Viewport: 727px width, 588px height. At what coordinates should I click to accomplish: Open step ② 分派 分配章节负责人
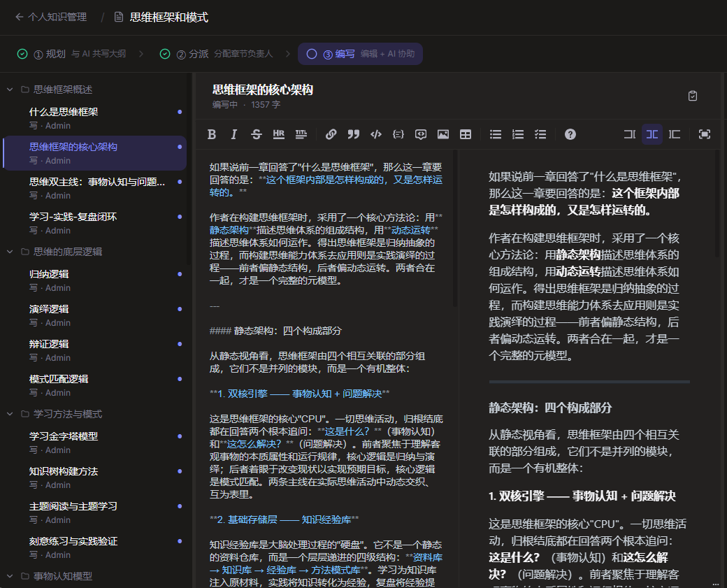click(x=216, y=54)
